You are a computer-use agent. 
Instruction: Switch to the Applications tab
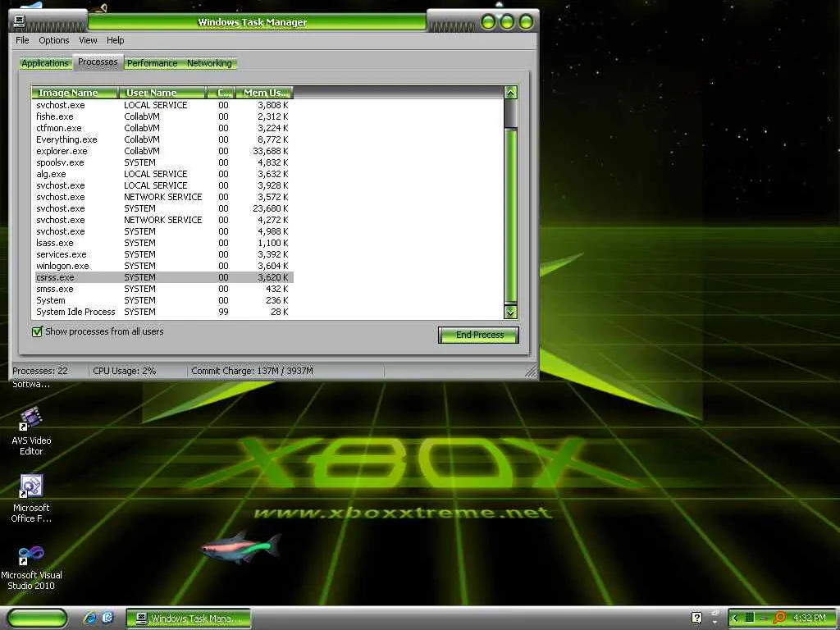(45, 63)
